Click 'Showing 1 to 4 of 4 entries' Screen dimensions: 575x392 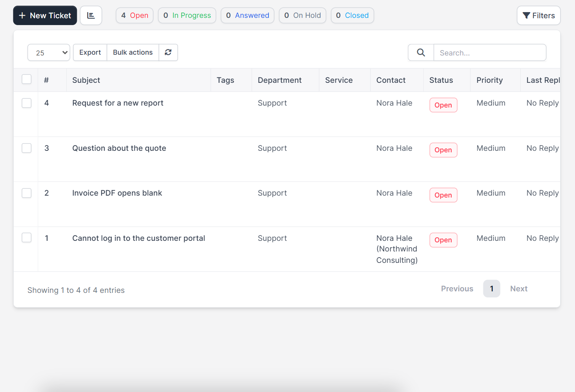point(76,290)
